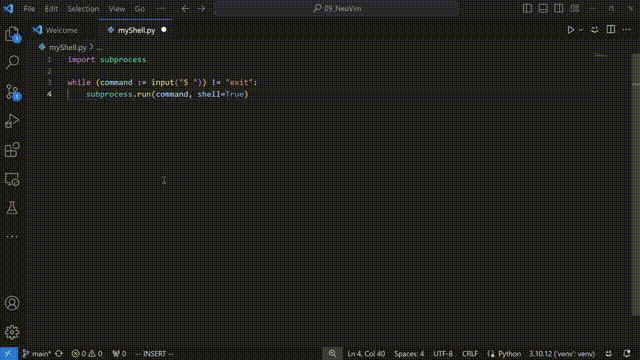The width and height of the screenshot is (640, 360).
Task: Go to line via Ln 4, Col 40
Action: [x=366, y=353]
